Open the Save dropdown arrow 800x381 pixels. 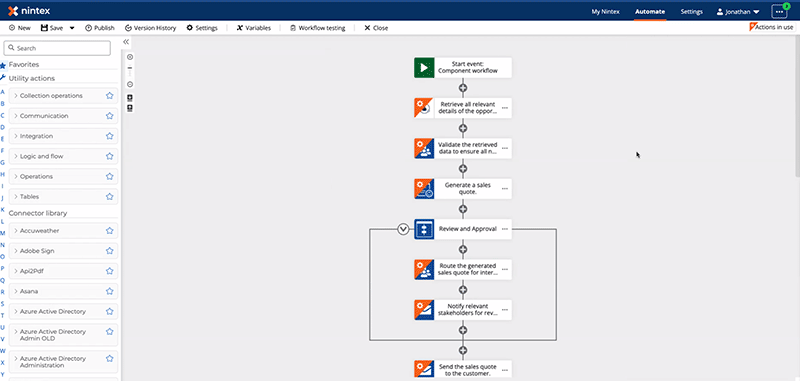[72, 28]
